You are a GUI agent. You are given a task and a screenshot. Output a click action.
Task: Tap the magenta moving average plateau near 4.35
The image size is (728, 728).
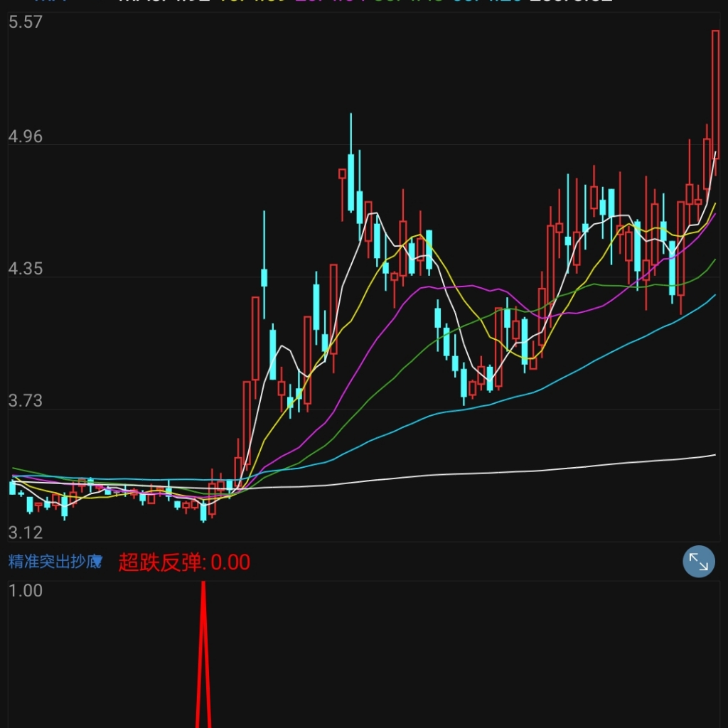[x=455, y=287]
